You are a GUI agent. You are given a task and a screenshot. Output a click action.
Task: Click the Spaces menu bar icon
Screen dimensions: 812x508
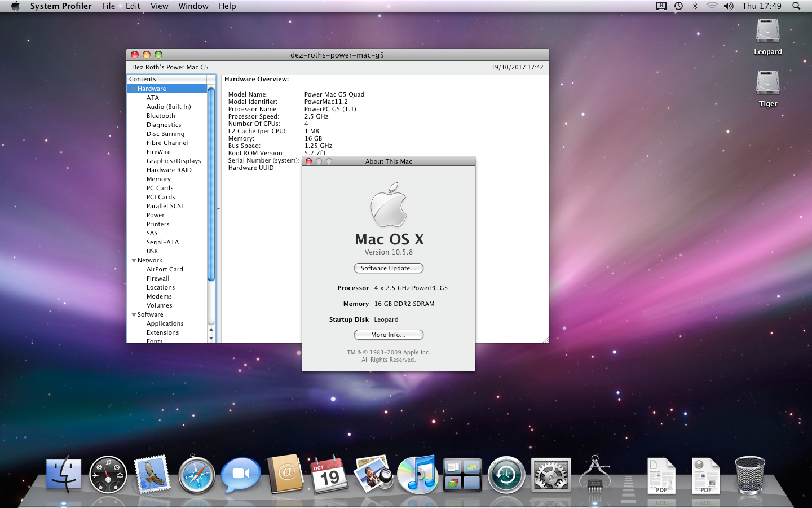pyautogui.click(x=661, y=6)
